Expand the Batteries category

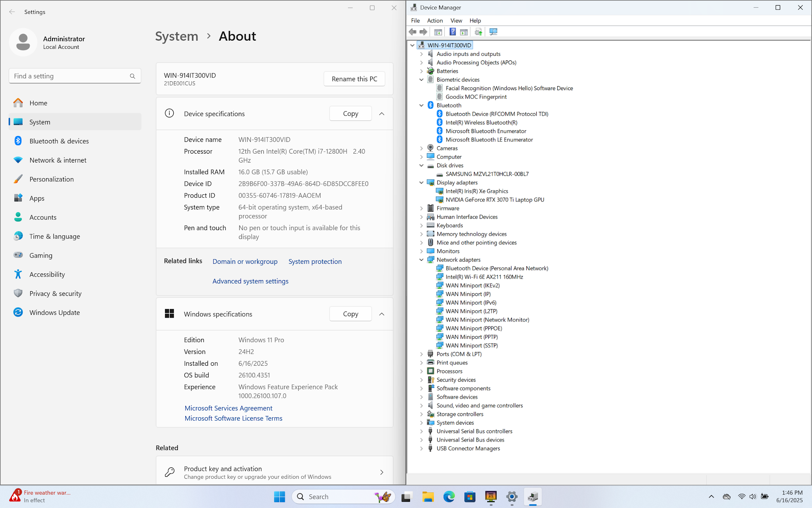[422, 71]
